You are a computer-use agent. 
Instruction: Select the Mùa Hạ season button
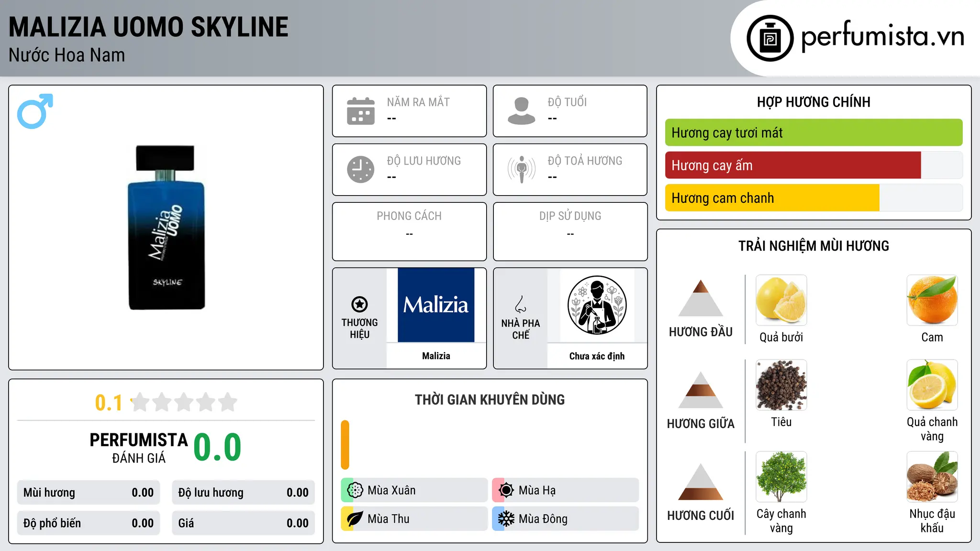565,490
